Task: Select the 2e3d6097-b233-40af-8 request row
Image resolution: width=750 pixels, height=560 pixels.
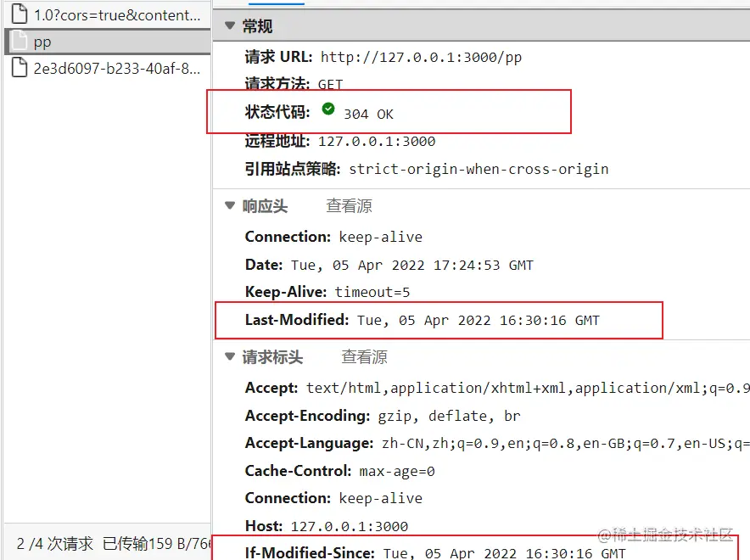Action: coord(107,68)
